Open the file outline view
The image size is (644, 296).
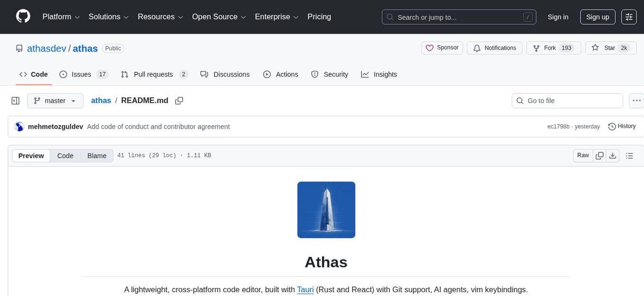click(x=630, y=155)
